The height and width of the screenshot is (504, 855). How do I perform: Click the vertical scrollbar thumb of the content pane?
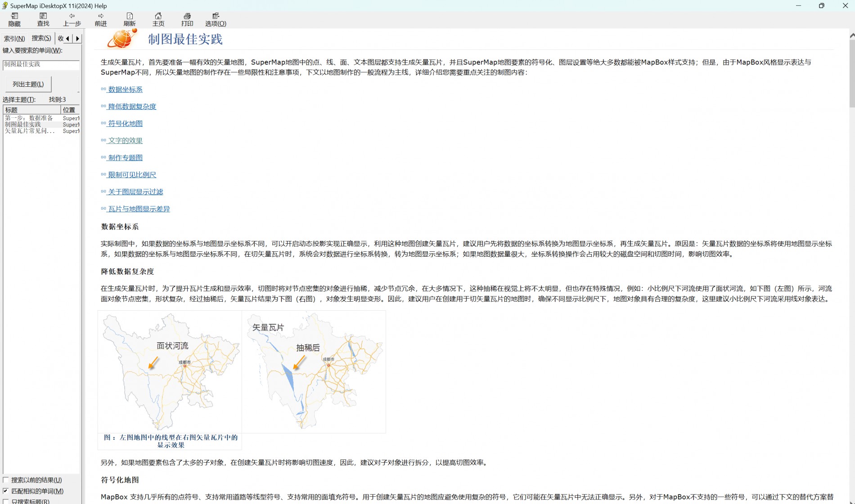click(x=852, y=74)
